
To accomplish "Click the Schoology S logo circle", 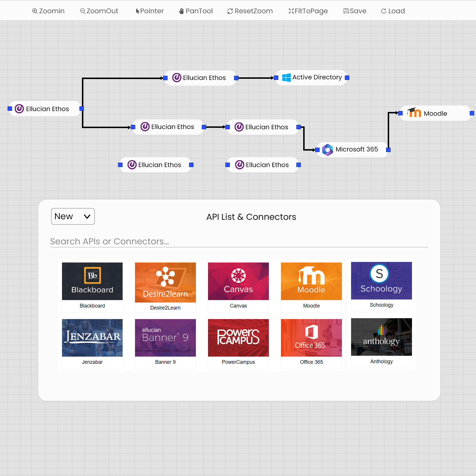I will click(379, 273).
